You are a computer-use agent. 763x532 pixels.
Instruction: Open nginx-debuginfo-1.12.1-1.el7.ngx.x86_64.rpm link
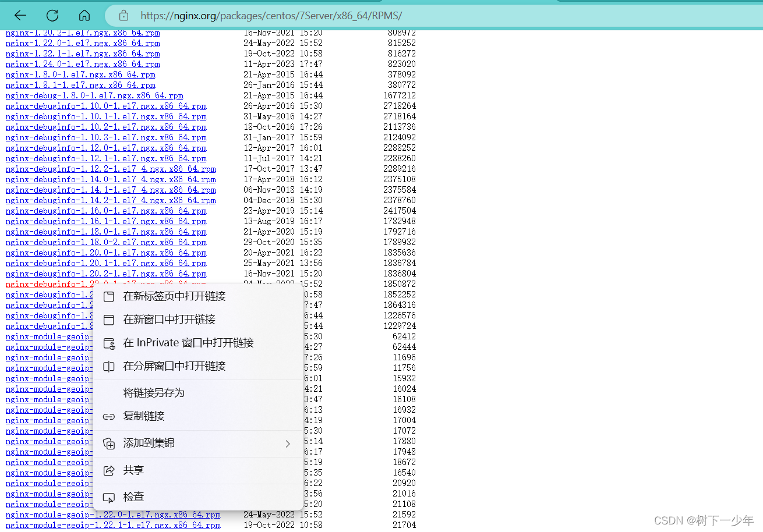click(x=106, y=158)
